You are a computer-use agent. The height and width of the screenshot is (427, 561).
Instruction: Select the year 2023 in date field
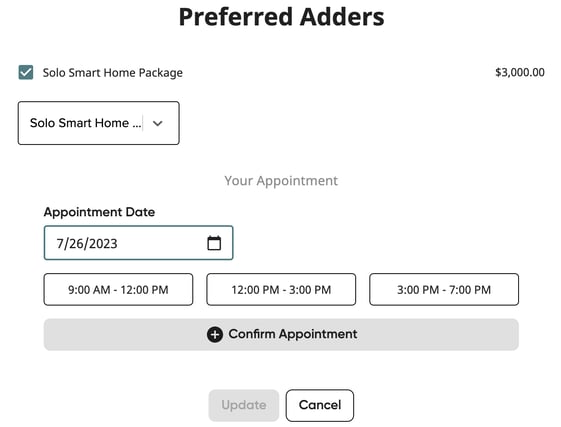click(103, 244)
